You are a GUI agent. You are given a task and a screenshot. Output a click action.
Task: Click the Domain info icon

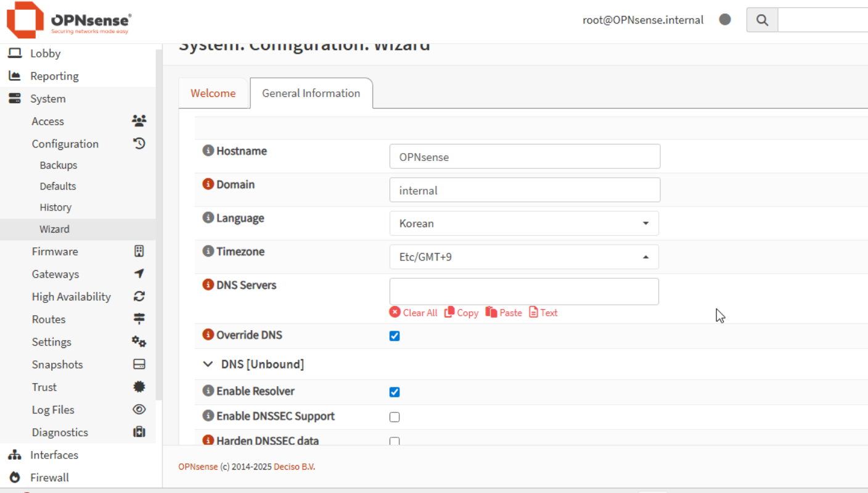pyautogui.click(x=208, y=184)
